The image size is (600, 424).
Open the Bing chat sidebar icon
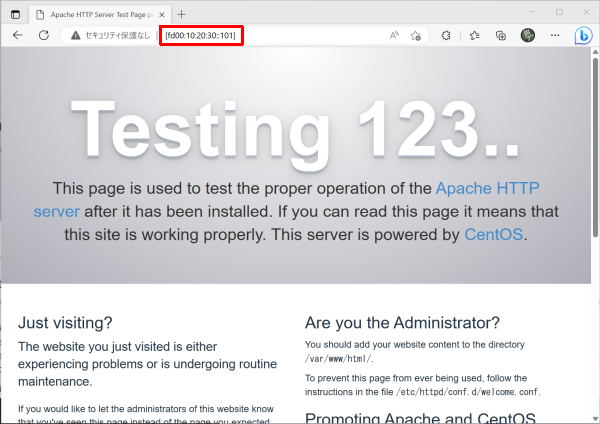583,36
